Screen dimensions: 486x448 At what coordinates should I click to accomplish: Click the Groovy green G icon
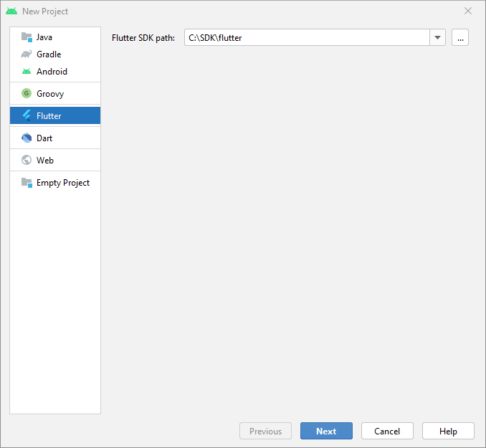[27, 93]
